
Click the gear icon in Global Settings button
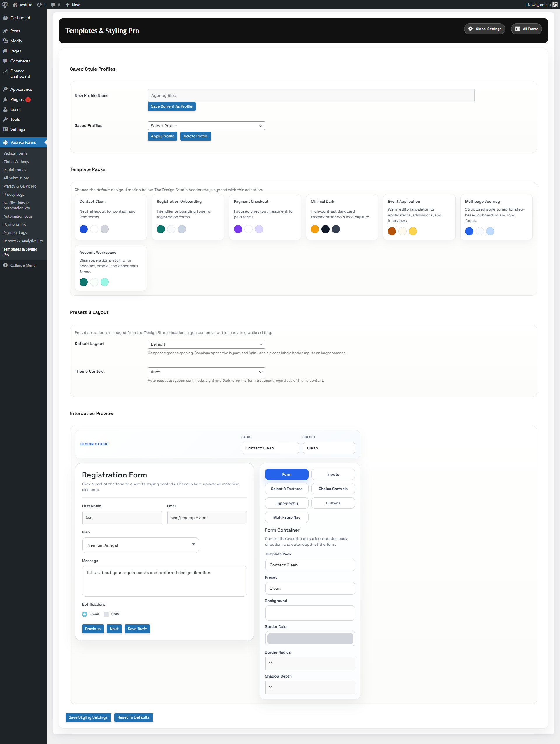[470, 29]
